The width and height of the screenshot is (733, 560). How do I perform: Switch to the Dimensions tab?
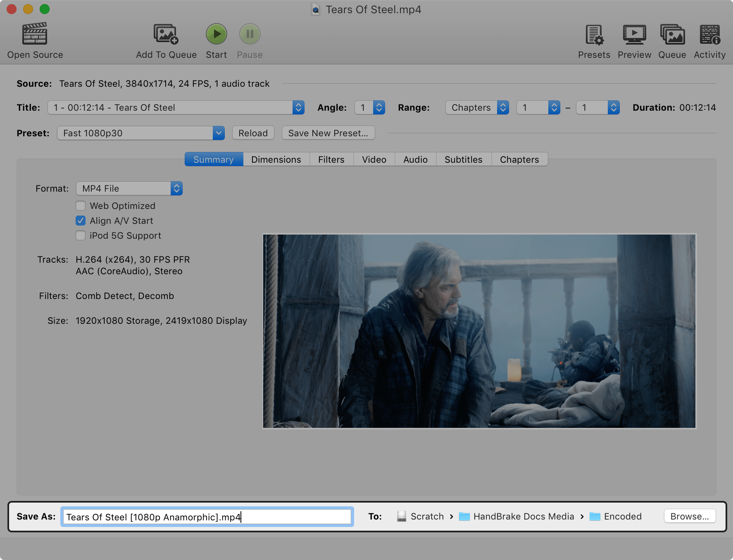click(x=276, y=159)
